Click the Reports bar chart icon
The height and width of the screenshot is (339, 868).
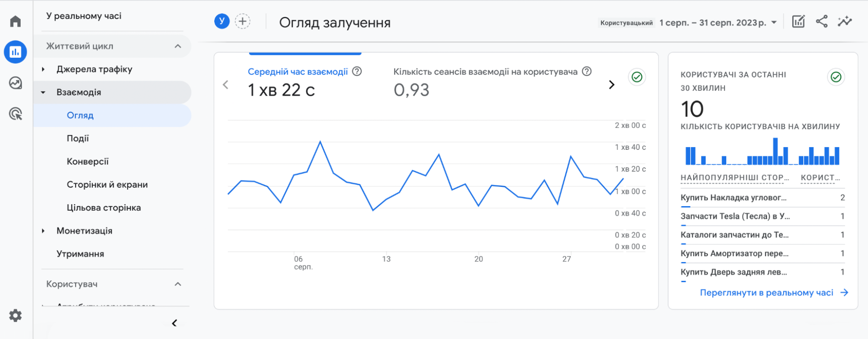pos(16,52)
